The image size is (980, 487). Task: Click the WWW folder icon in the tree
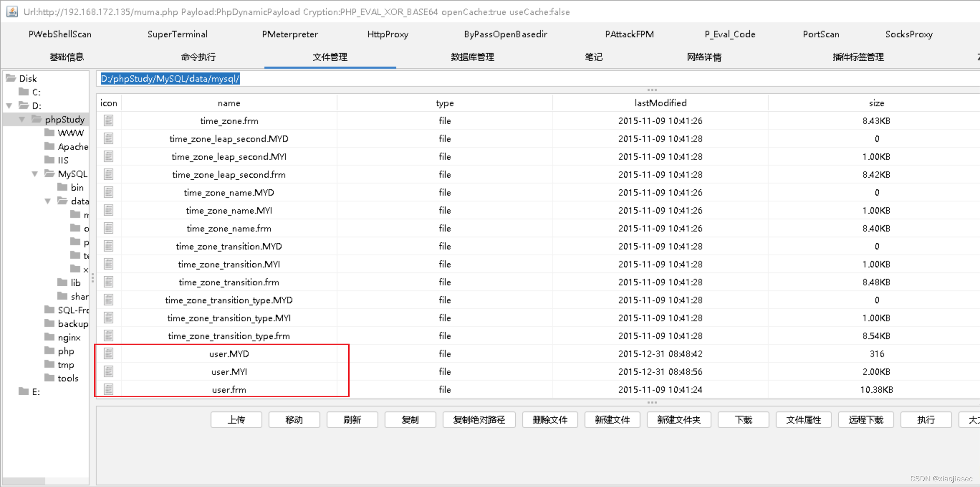pyautogui.click(x=50, y=133)
